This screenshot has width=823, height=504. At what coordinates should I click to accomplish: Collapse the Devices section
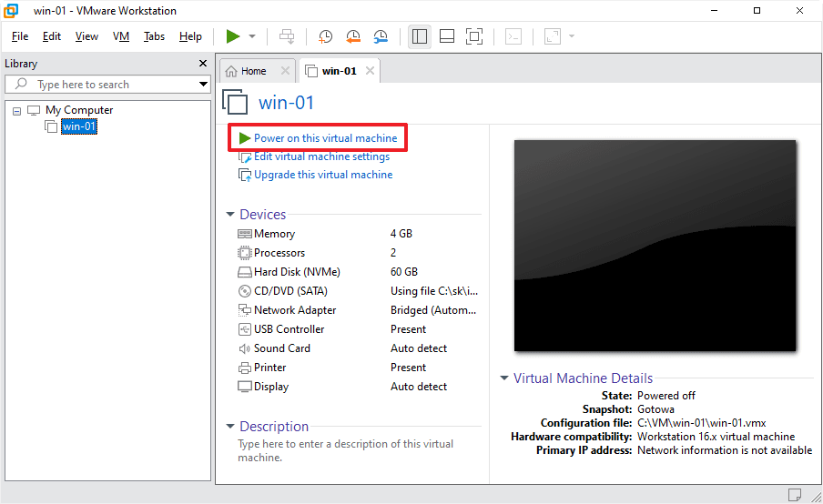pyautogui.click(x=230, y=215)
